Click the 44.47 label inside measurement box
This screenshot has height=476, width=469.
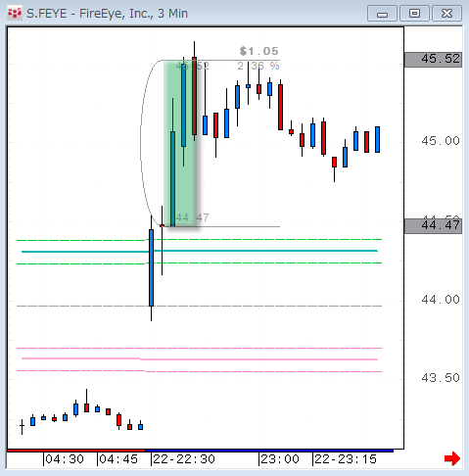(192, 217)
